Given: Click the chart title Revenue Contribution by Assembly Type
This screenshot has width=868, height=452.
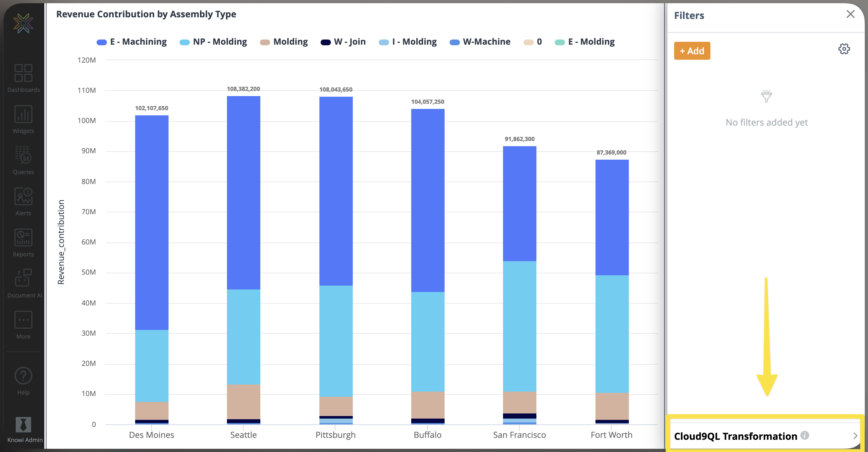Looking at the screenshot, I should click(146, 14).
